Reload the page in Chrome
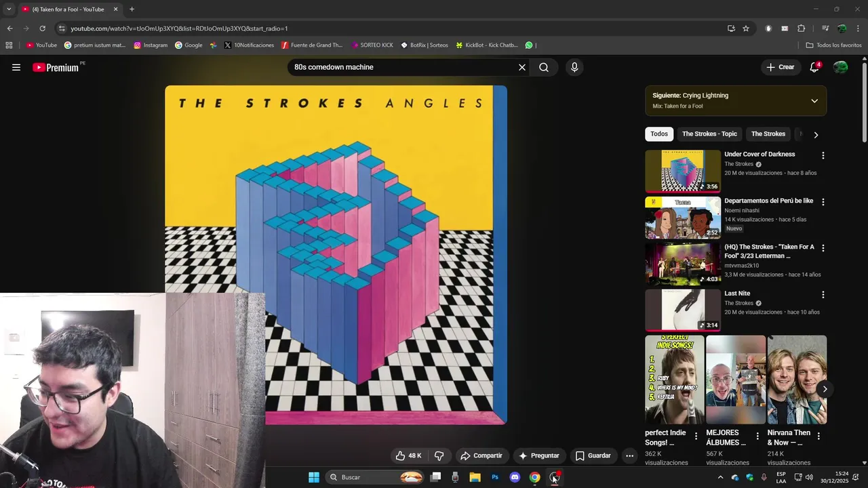 [x=42, y=28]
